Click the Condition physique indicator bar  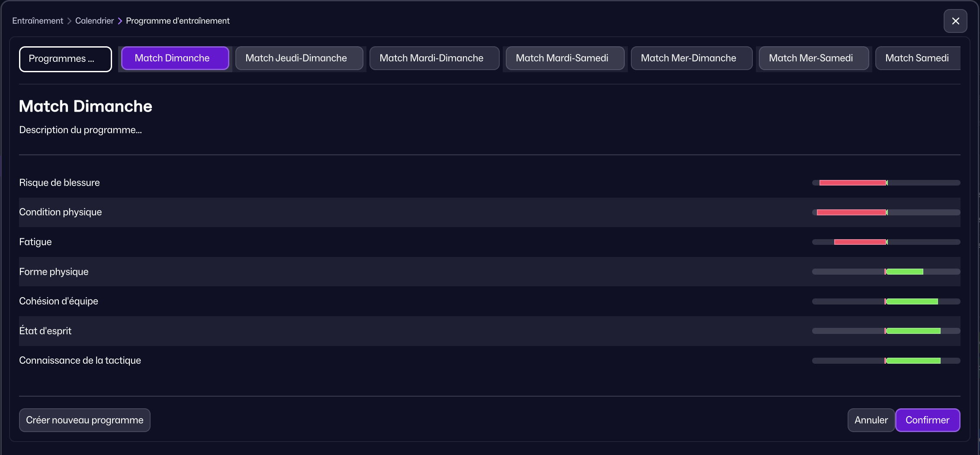(x=851, y=212)
